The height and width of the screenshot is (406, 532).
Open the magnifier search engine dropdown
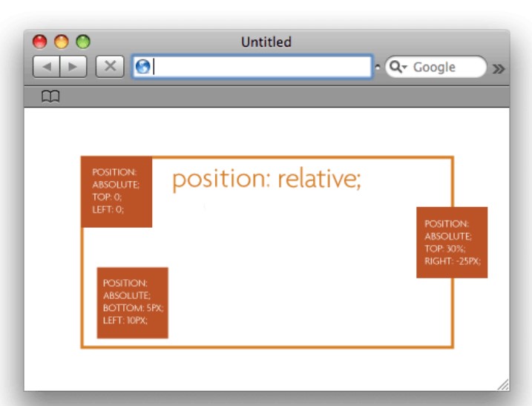point(398,67)
